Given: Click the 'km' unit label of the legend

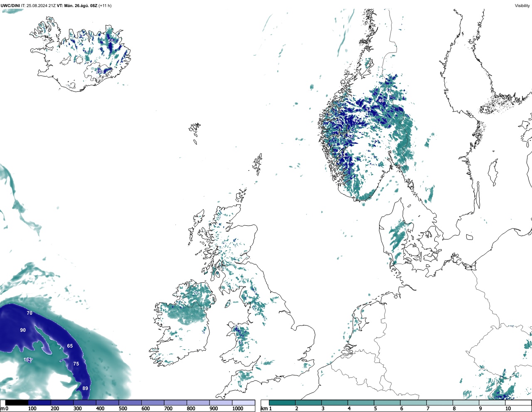Looking at the screenshot, I should [264, 409].
